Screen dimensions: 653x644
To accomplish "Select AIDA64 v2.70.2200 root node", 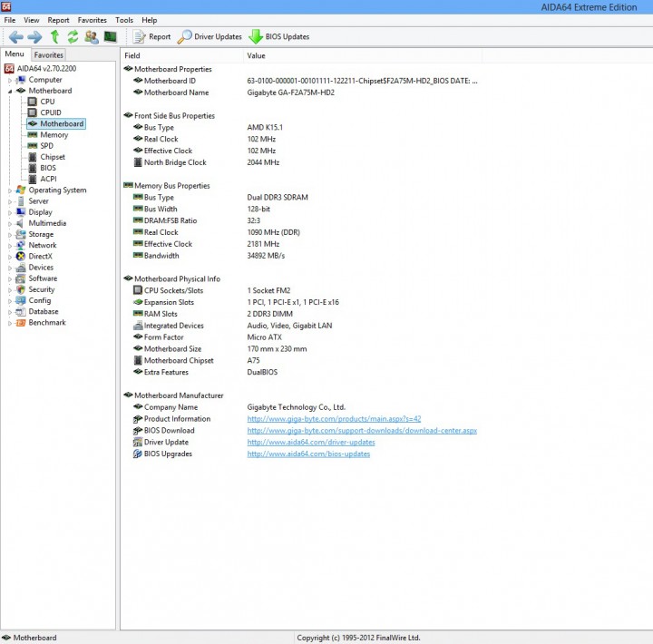I will pyautogui.click(x=41, y=69).
